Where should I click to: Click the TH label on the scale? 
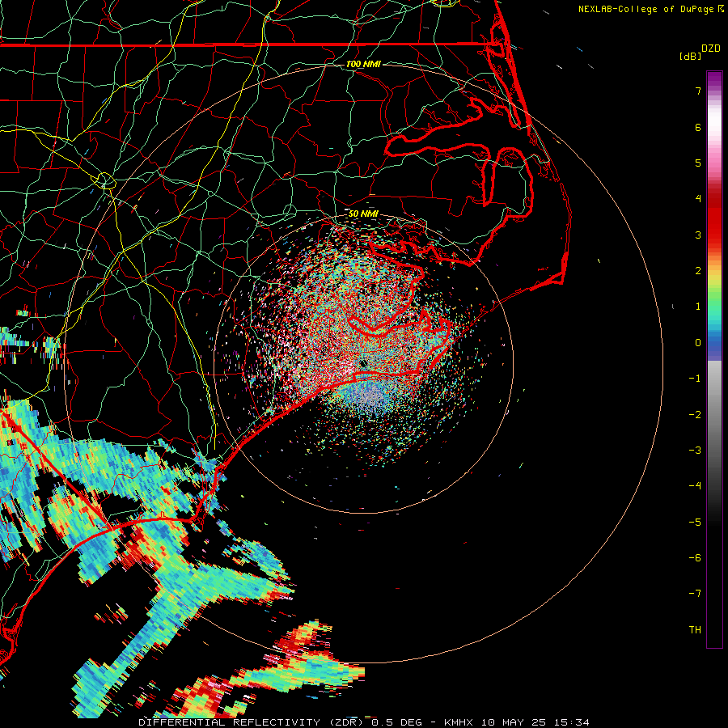tap(695, 630)
